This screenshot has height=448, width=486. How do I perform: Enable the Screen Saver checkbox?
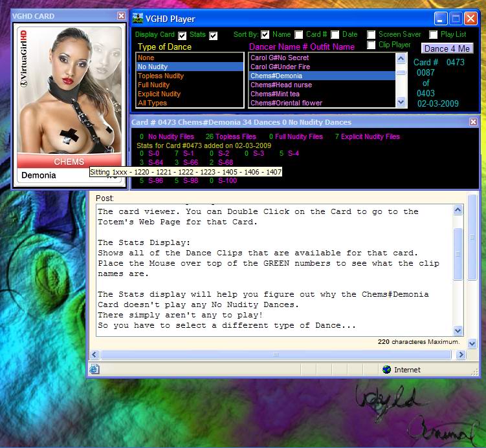(x=371, y=35)
